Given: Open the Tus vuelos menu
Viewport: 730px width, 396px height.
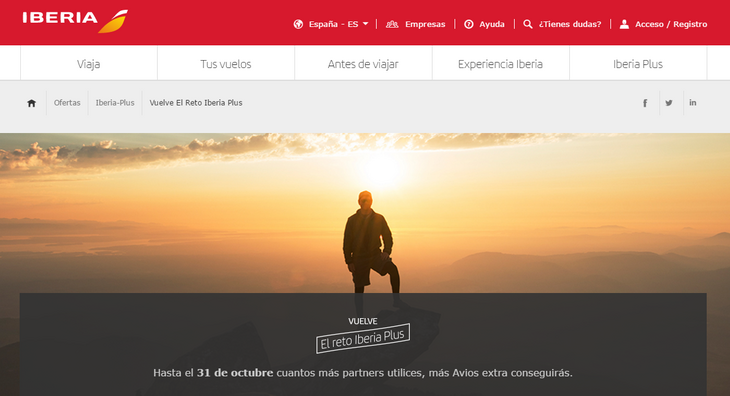Looking at the screenshot, I should tap(226, 64).
